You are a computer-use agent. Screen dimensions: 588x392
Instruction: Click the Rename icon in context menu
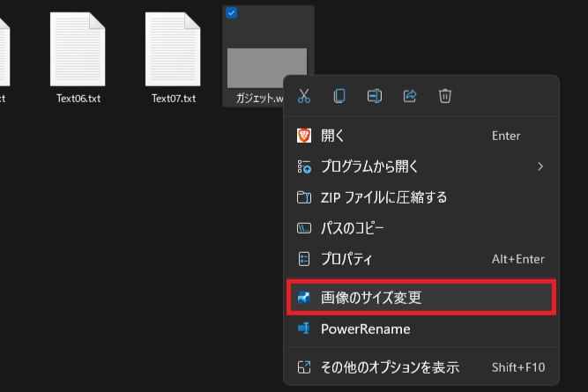[x=375, y=96]
